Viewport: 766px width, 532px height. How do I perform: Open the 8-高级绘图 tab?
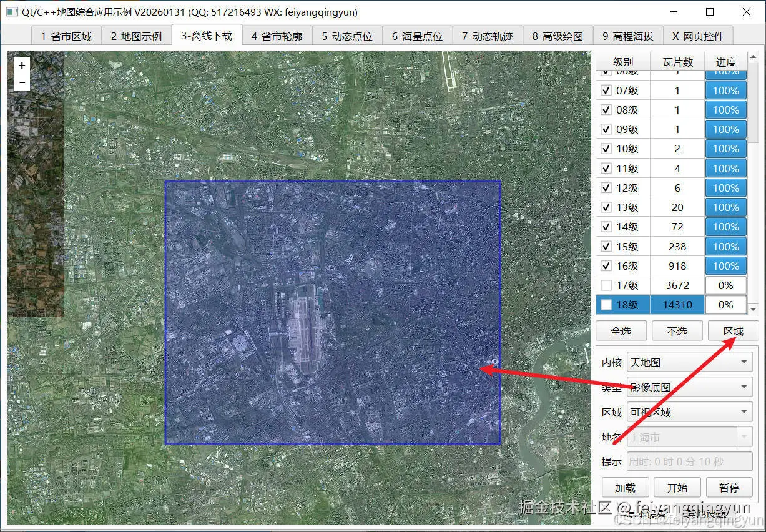click(x=557, y=36)
